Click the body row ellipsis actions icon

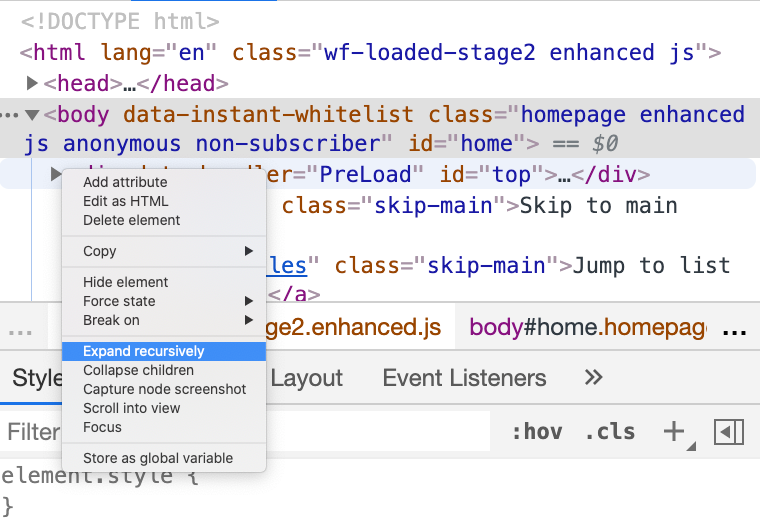point(10,115)
